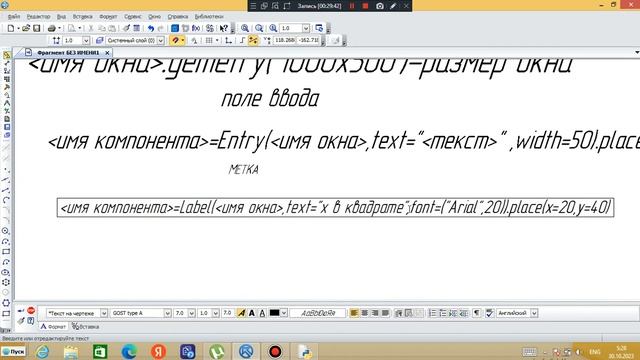Toggle paragraph marks display

pyautogui.click(x=476, y=313)
